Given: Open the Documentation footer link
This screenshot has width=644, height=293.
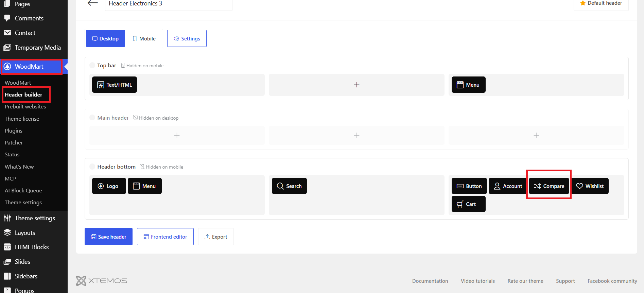Looking at the screenshot, I should point(430,281).
